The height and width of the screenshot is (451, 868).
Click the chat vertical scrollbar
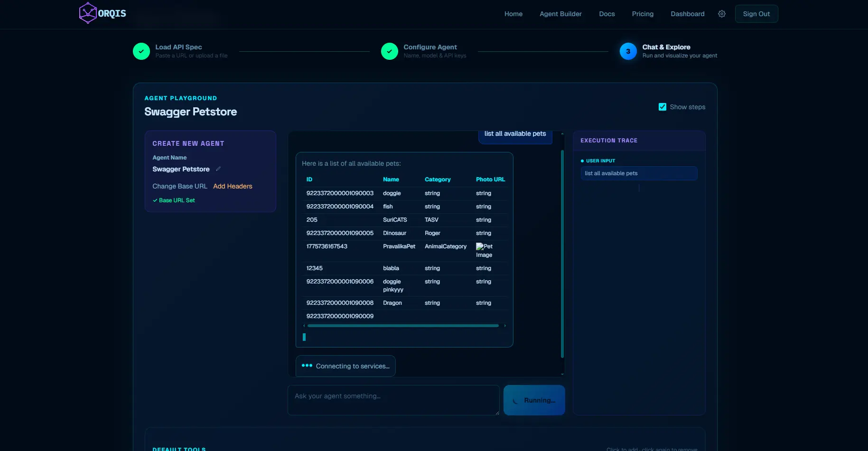[562, 254]
